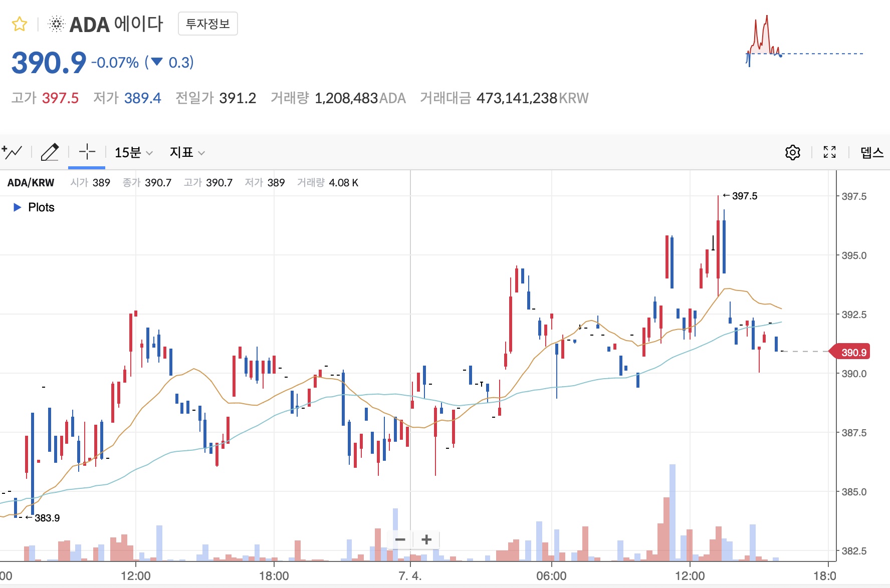This screenshot has height=588, width=890.
Task: Expand the chart to fullscreen
Action: click(829, 152)
